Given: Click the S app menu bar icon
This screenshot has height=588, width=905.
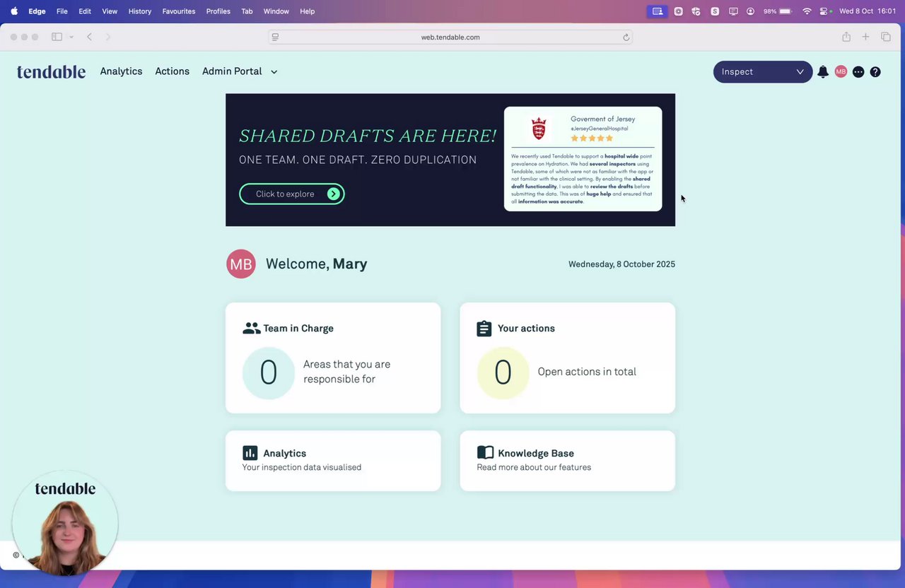Looking at the screenshot, I should click(715, 11).
